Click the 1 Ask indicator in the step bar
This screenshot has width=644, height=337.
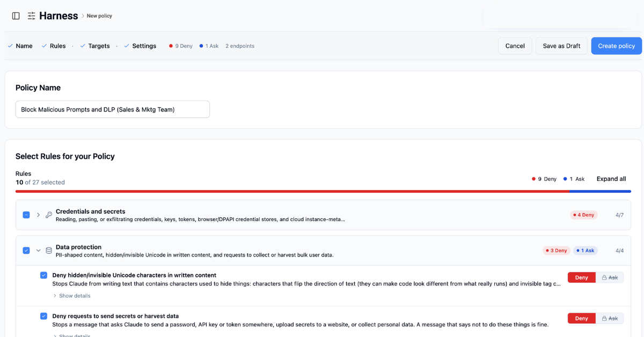(209, 46)
